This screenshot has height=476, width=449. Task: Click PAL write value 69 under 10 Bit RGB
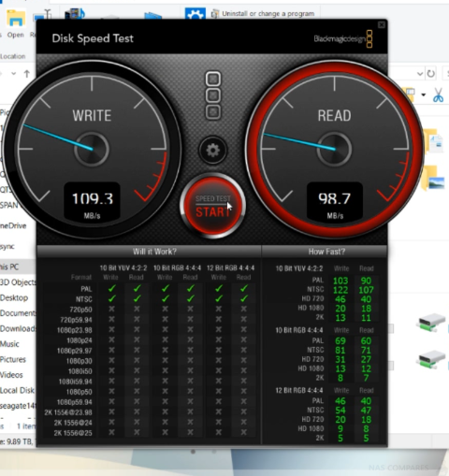coord(340,340)
